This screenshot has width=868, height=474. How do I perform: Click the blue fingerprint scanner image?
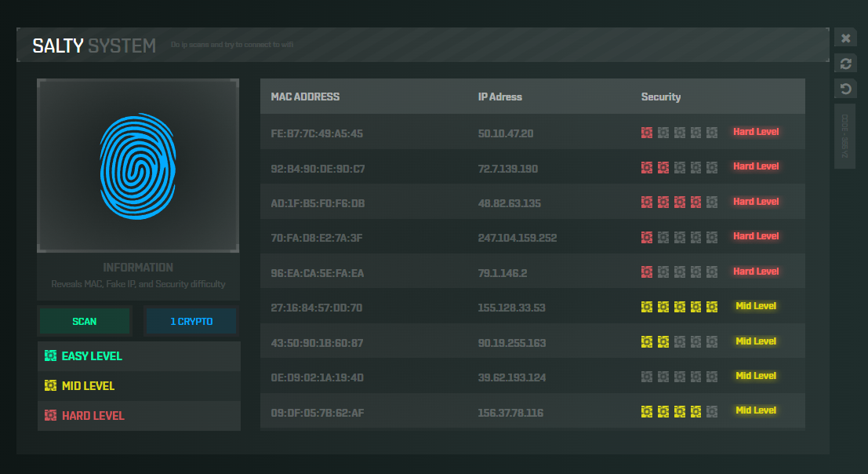tap(138, 165)
